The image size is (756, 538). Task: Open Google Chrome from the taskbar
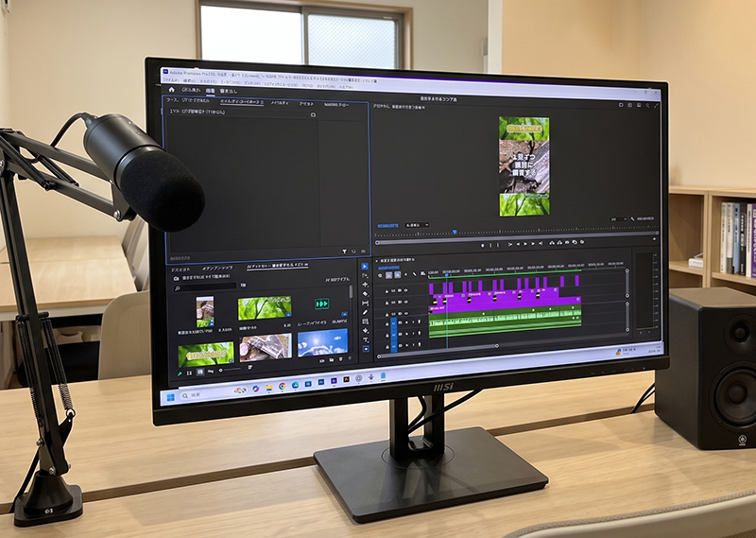click(x=282, y=386)
